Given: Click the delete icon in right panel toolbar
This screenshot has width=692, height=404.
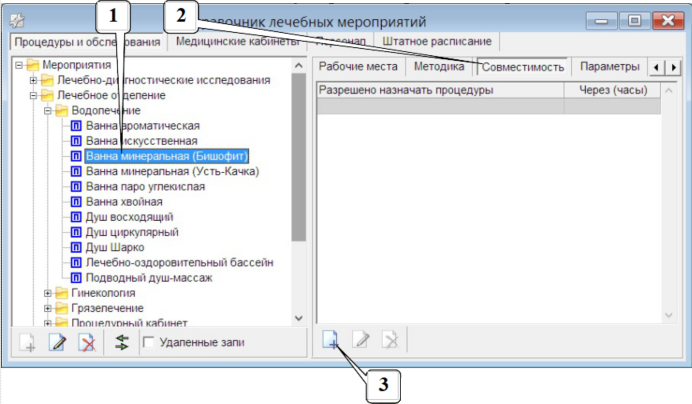Looking at the screenshot, I should pos(389,342).
